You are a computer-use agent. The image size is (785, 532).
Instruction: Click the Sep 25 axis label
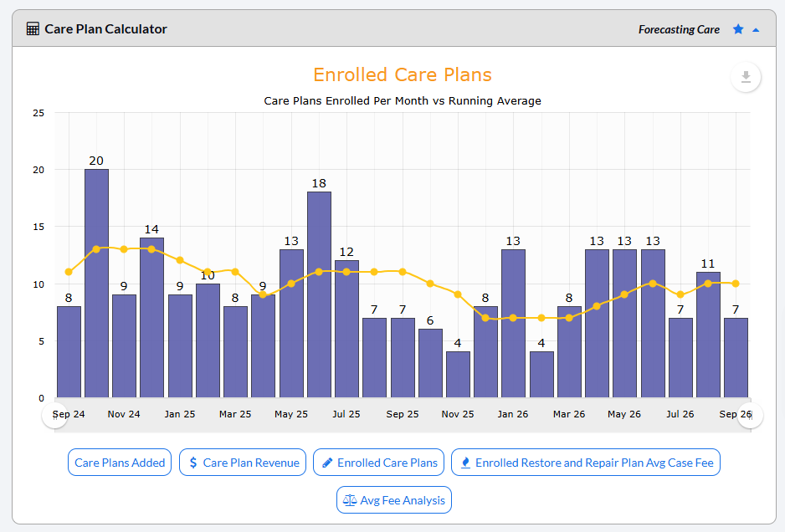403,414
